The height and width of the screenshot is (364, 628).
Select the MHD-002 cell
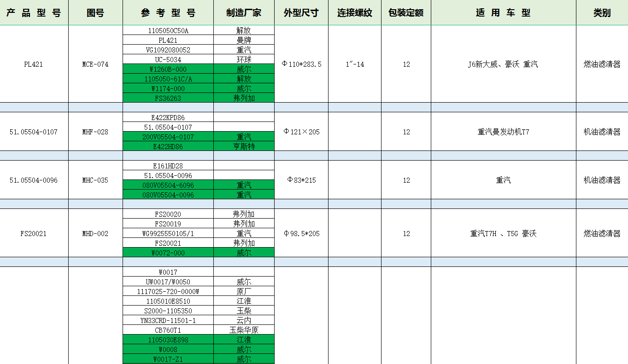point(95,234)
